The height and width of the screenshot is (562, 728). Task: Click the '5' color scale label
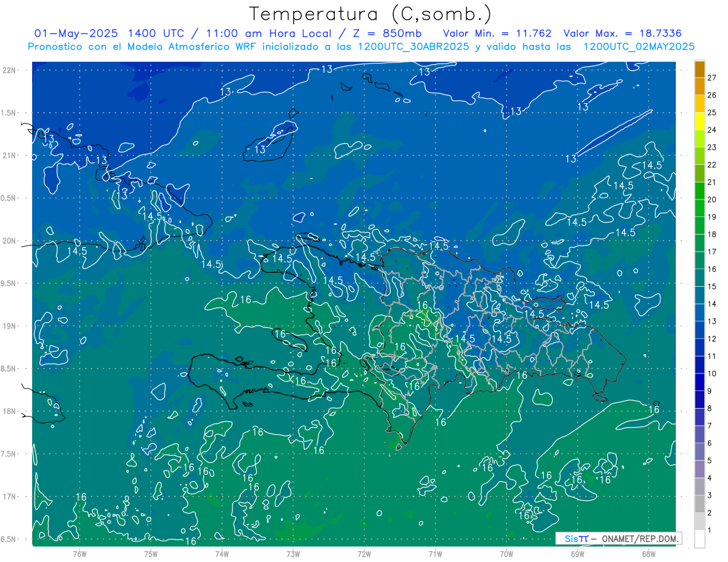click(710, 461)
